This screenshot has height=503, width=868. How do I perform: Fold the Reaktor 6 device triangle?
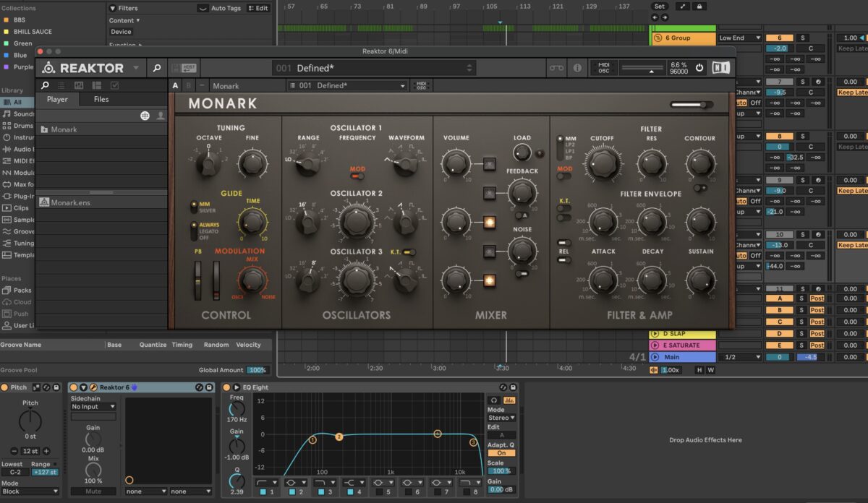(84, 387)
